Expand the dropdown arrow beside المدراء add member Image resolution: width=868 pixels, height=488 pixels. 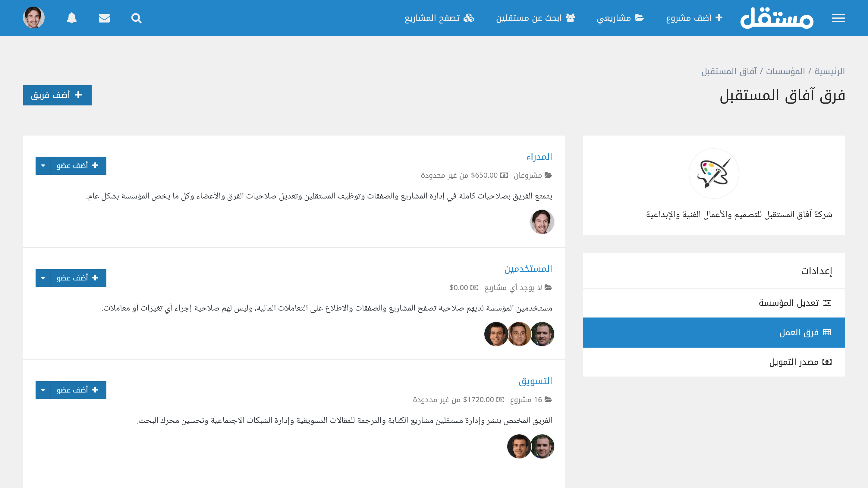click(43, 165)
